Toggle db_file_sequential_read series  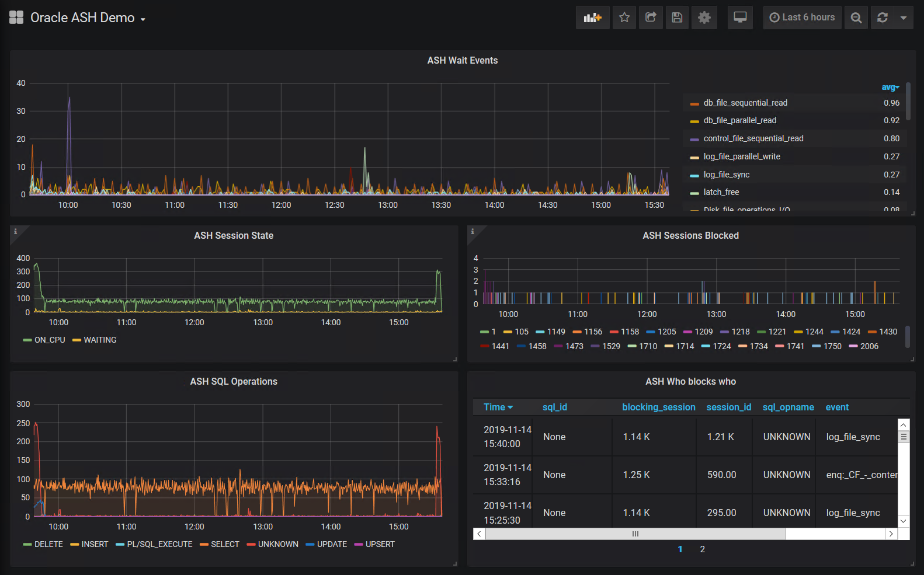click(745, 103)
